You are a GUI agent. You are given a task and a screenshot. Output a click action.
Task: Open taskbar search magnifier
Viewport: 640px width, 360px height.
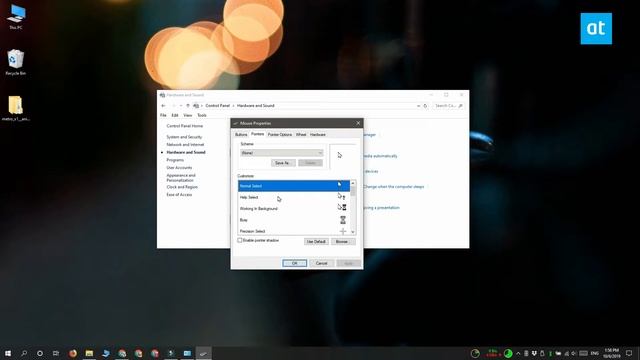click(x=24, y=353)
